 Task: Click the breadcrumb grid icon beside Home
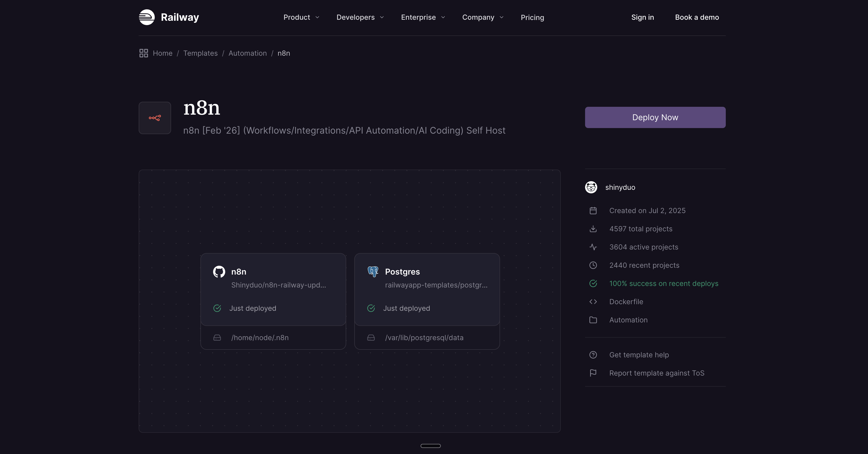point(143,53)
